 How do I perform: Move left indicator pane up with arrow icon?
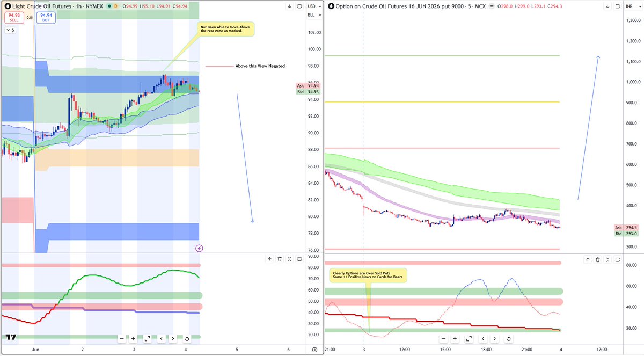coord(270,259)
